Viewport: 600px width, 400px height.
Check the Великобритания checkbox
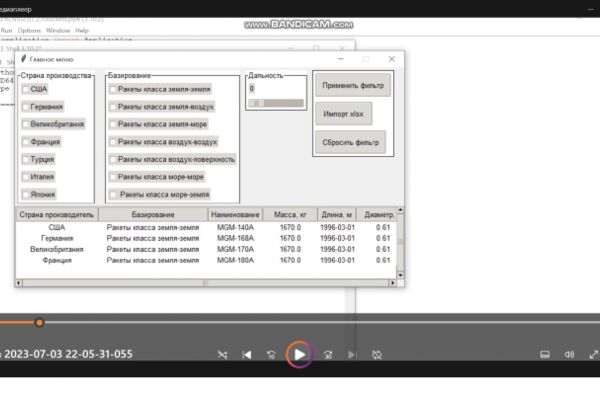click(x=25, y=124)
